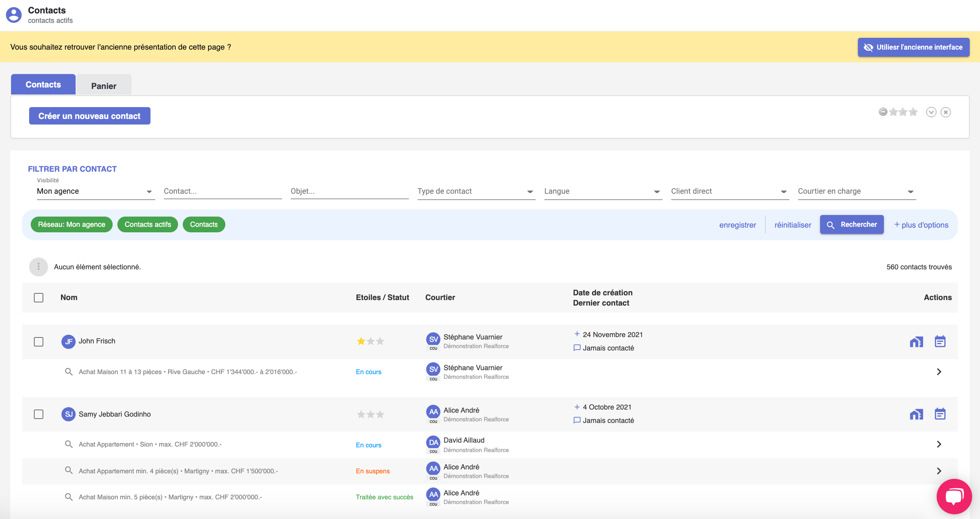This screenshot has height=519, width=980.
Task: Check the Samy Jebbari Godinho checkbox
Action: click(39, 414)
